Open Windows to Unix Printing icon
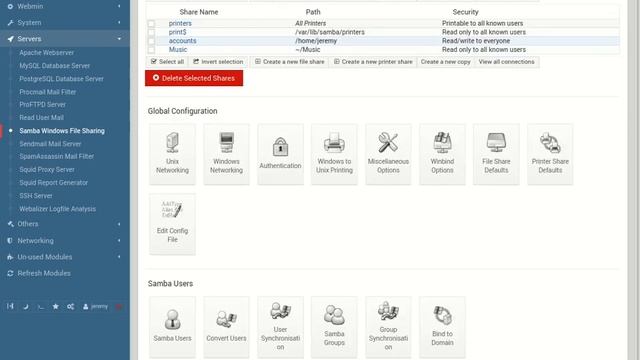Image resolution: width=640 pixels, height=360 pixels. (x=334, y=154)
